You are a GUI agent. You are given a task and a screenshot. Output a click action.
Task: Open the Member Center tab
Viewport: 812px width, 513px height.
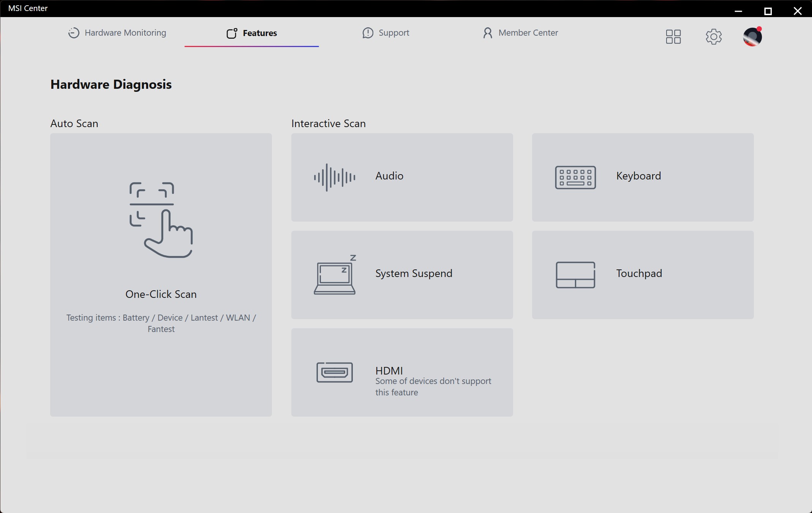(x=520, y=33)
